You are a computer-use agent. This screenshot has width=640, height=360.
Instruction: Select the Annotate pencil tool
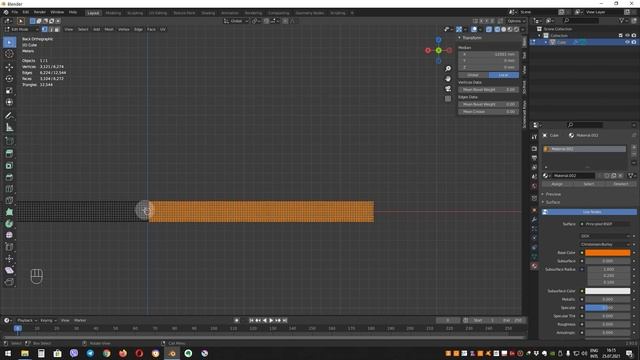click(9, 116)
